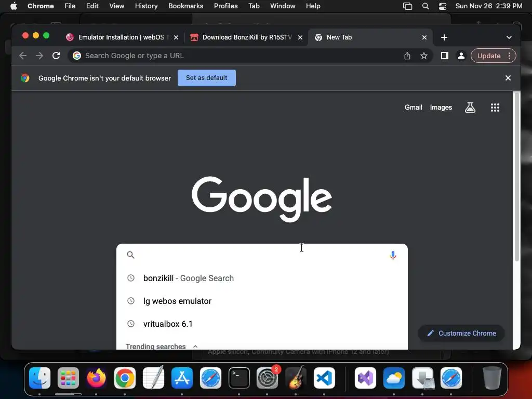Go back using the back arrow
This screenshot has height=399, width=532.
coord(23,56)
